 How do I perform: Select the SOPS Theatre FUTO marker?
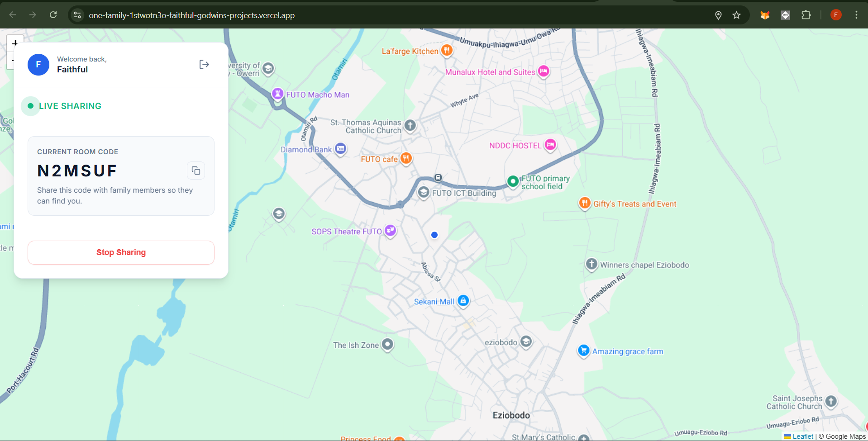tap(390, 231)
